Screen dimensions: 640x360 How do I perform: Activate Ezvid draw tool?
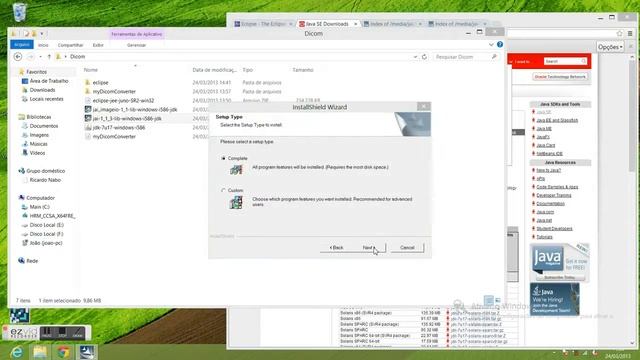[x=77, y=333]
